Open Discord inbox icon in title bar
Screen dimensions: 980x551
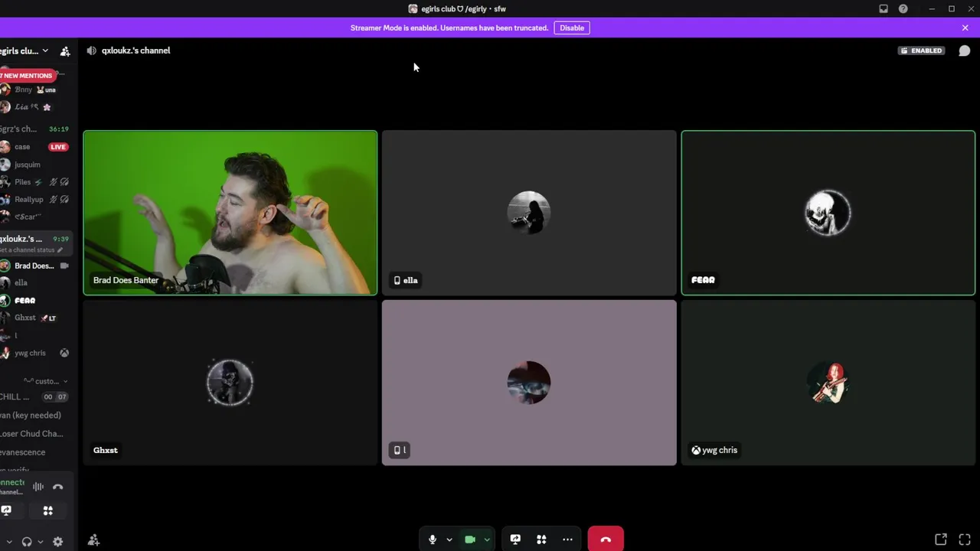(x=884, y=8)
